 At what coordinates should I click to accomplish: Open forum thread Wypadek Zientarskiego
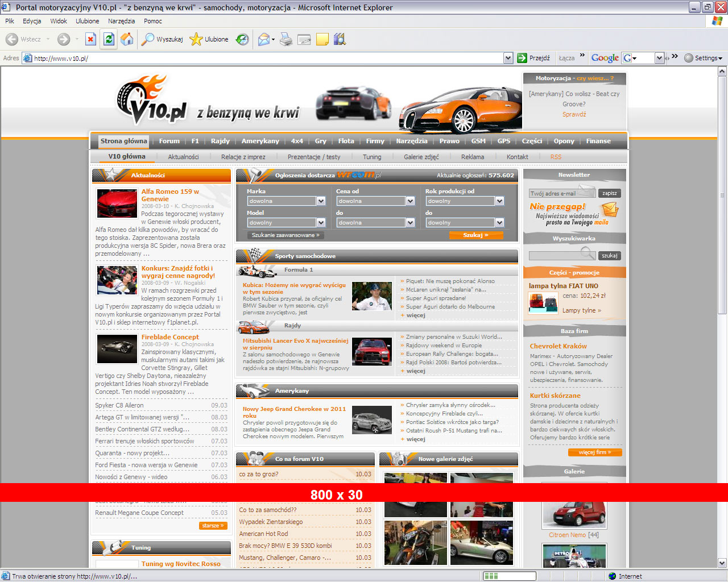(271, 522)
